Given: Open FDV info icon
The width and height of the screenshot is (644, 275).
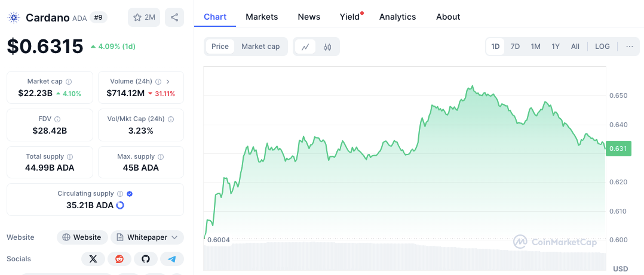Looking at the screenshot, I should pos(57,119).
